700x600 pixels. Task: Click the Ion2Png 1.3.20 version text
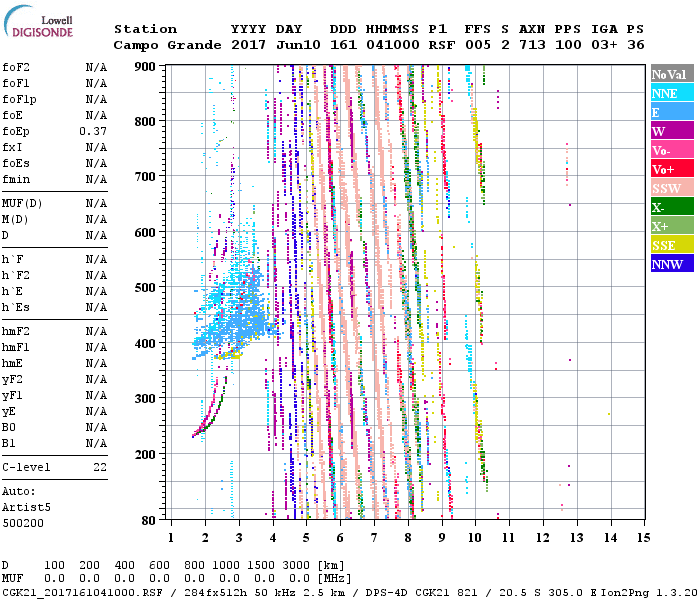tap(648, 593)
